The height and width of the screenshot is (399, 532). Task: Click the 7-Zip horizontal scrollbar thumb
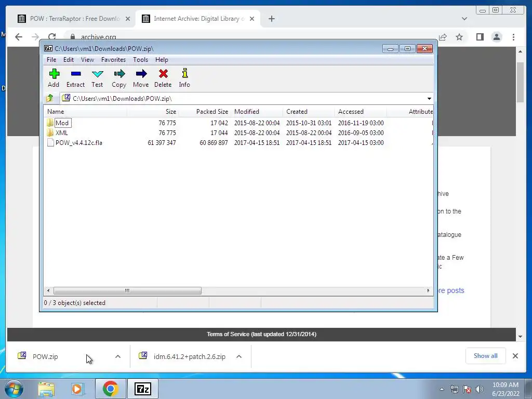point(127,291)
